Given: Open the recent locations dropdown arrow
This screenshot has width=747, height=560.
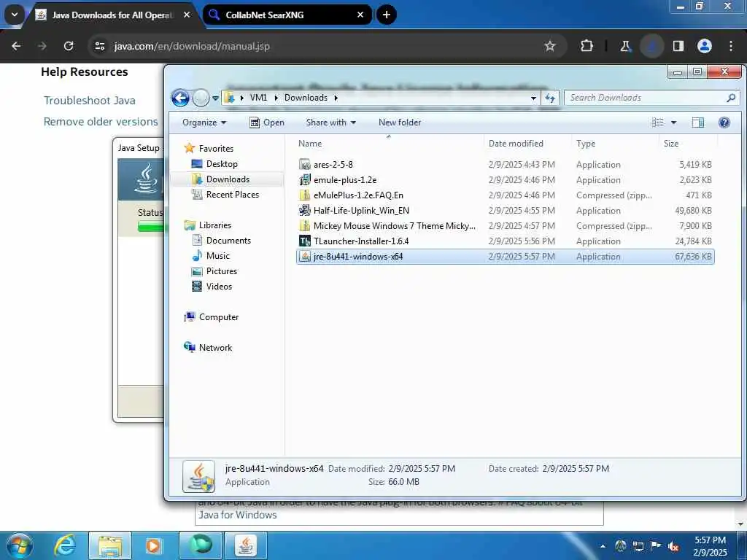Looking at the screenshot, I should (x=215, y=98).
